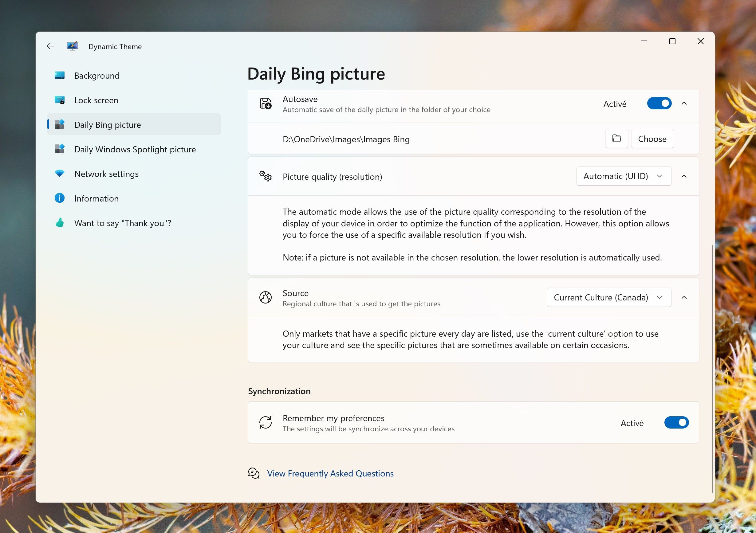Open the autosave folder via folder icon
This screenshot has height=533, width=756.
coord(617,139)
